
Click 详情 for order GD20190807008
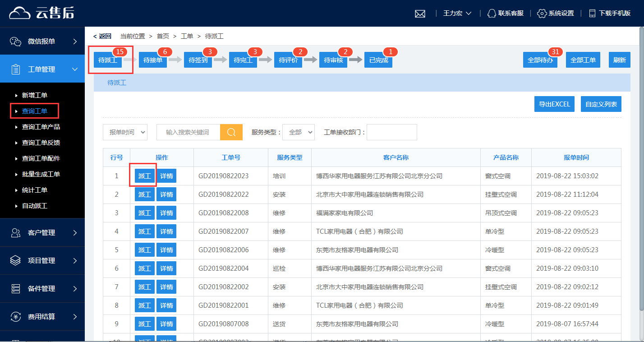(x=166, y=324)
